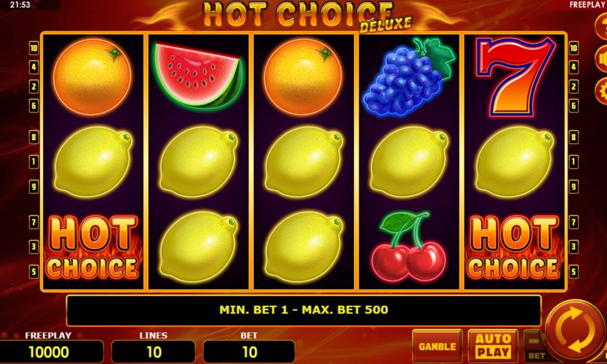Click the watermelon slice symbol
The width and height of the screenshot is (607, 364).
[198, 76]
